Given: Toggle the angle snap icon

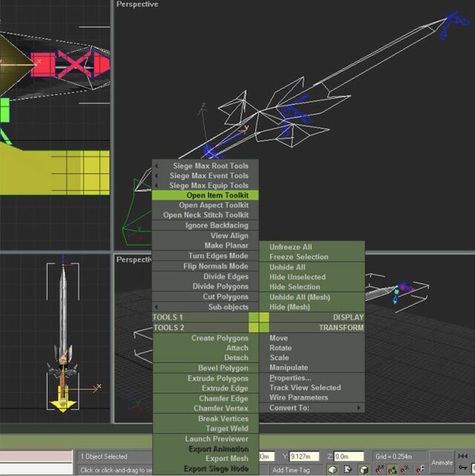Looking at the screenshot, I should pos(392,469).
